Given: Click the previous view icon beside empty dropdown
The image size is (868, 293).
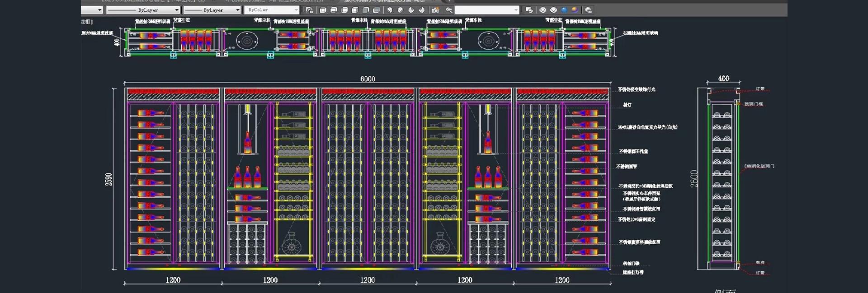Looking at the screenshot, I should tap(449, 10).
